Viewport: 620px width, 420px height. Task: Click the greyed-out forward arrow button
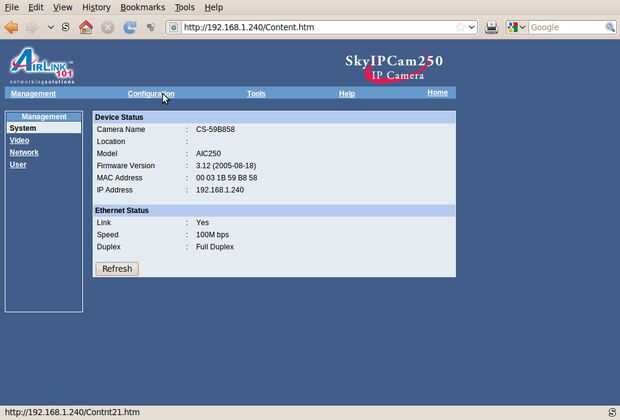coord(32,27)
